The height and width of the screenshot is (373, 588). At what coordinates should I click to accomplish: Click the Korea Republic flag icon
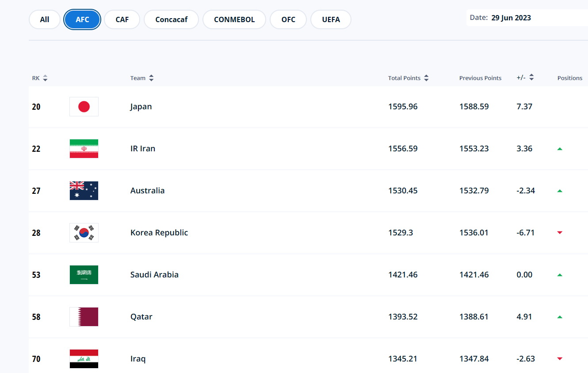click(x=84, y=233)
